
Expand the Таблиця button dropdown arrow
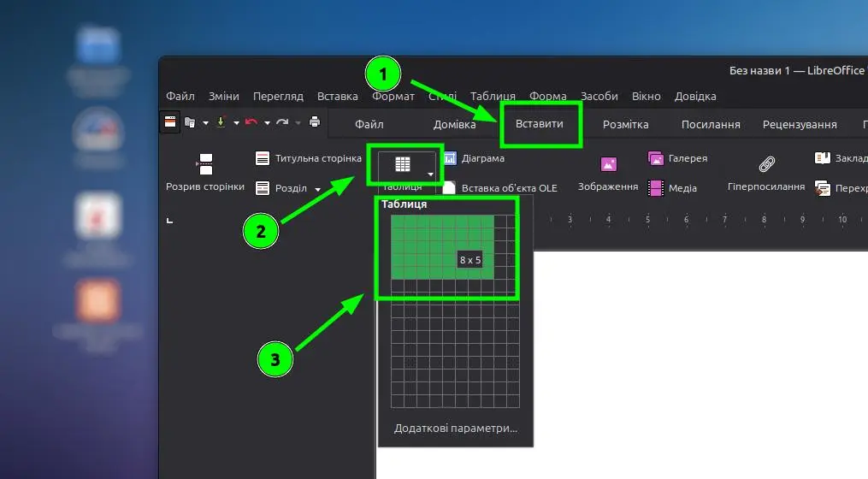[430, 174]
